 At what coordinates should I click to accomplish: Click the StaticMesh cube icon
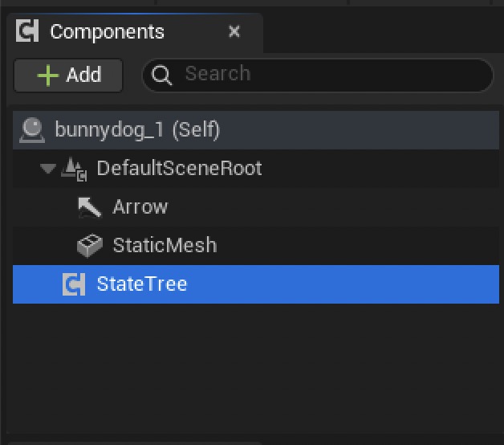[x=89, y=246]
